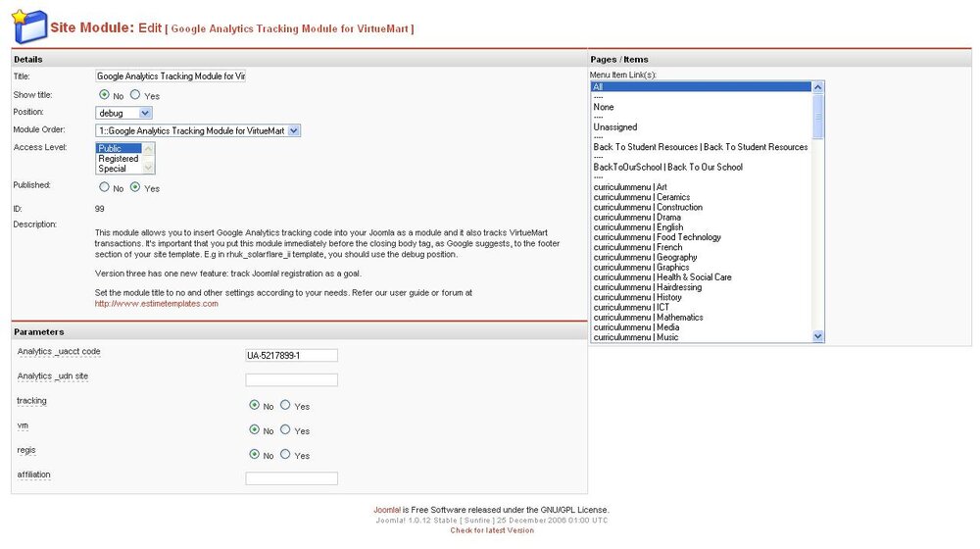This screenshot has height=549, width=980.
Task: Choose Special in Access Level list
Action: 119,169
